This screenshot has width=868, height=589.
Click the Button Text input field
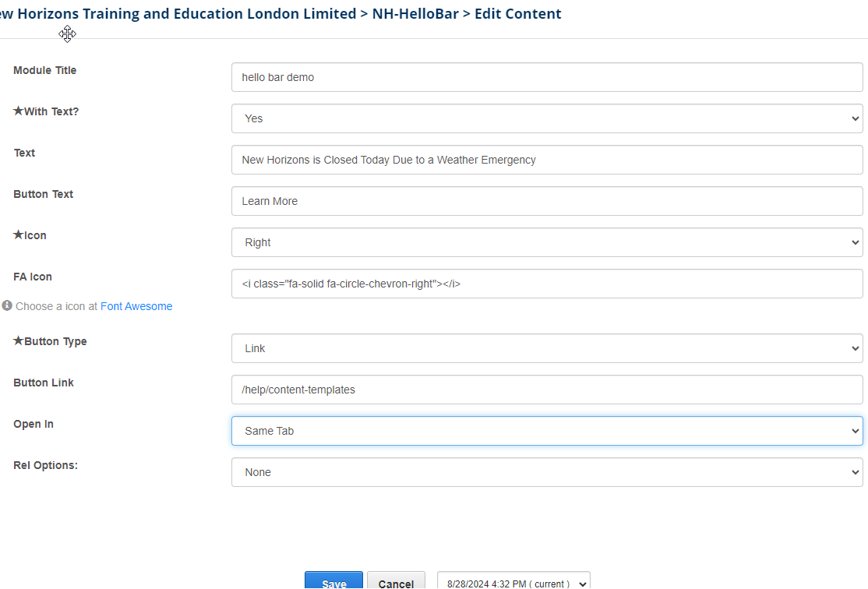point(546,201)
